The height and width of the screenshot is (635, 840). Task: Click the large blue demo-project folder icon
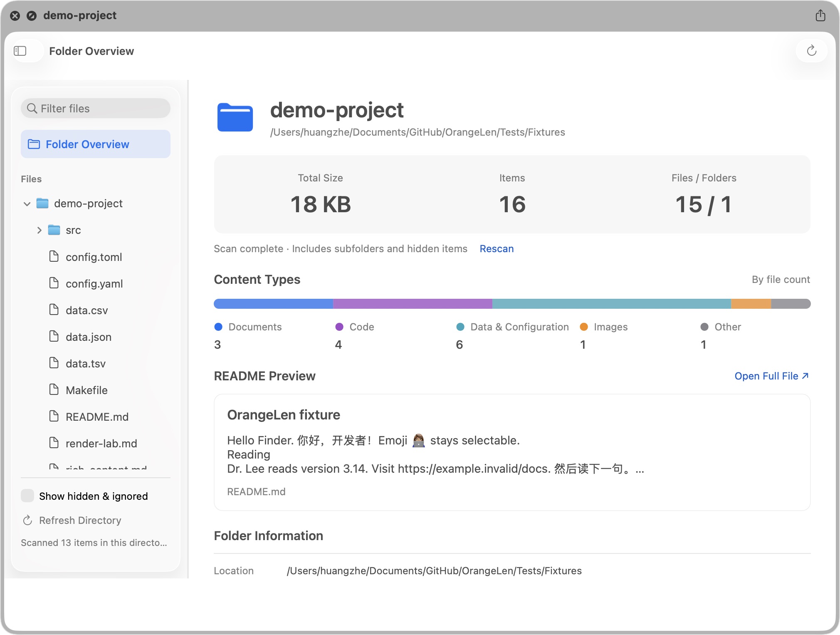(x=235, y=117)
